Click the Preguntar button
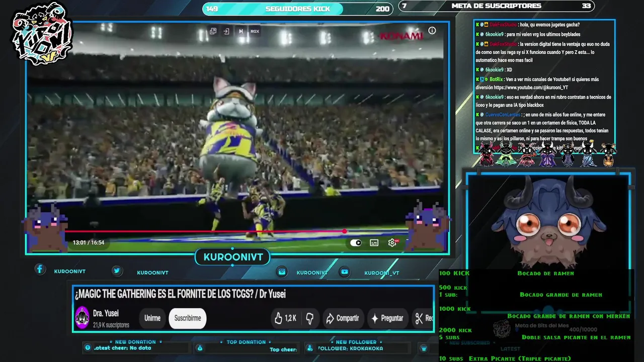Image resolution: width=644 pixels, height=362 pixels. coord(387,318)
